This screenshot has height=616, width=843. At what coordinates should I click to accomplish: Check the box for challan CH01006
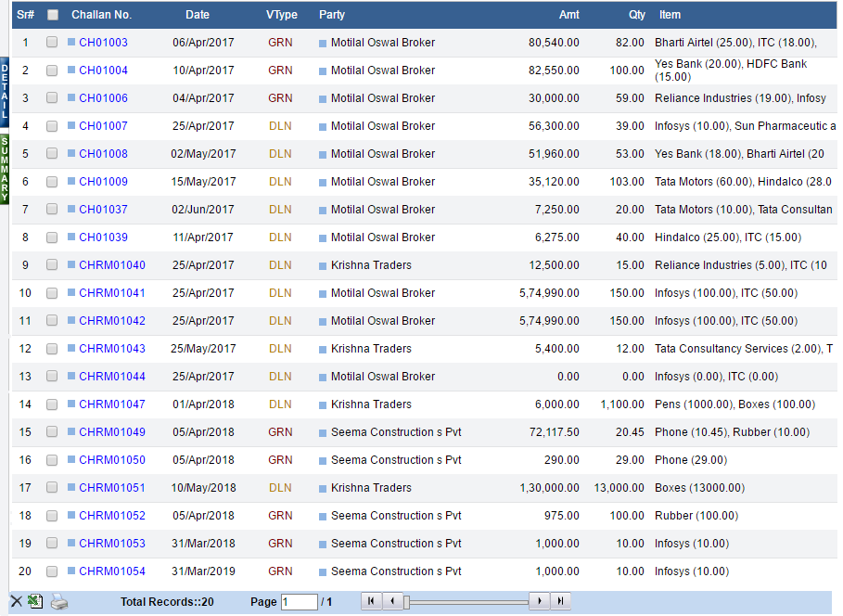[52, 97]
